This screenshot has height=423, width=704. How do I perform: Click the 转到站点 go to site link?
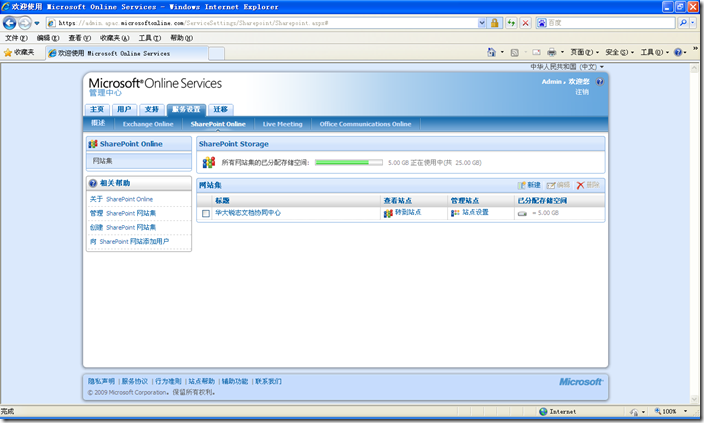(x=403, y=213)
